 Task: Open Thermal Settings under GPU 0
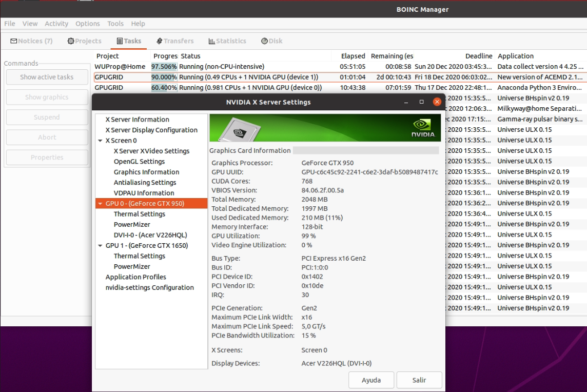click(x=139, y=214)
